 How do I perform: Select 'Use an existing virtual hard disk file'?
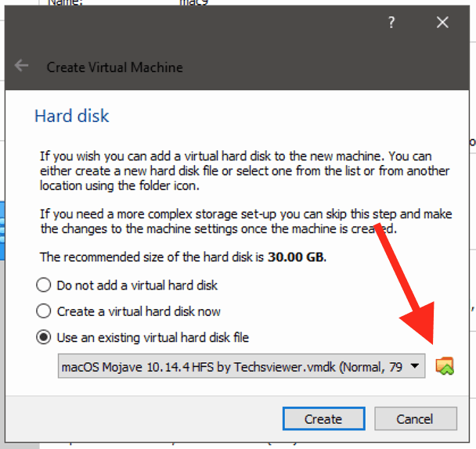[44, 338]
